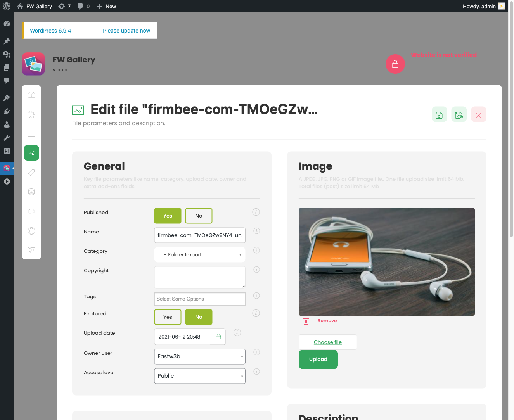
Task: Open the upload date calendar picker
Action: tap(218, 337)
